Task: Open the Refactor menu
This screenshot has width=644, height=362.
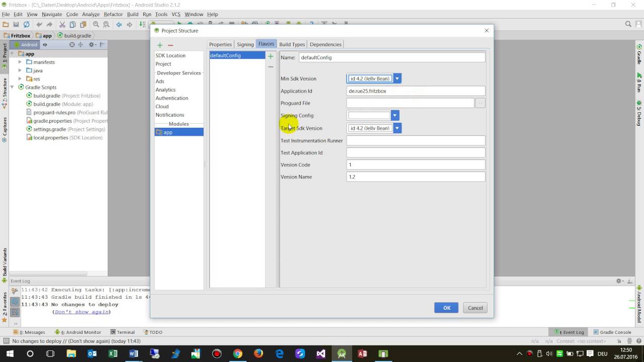Action: point(113,14)
